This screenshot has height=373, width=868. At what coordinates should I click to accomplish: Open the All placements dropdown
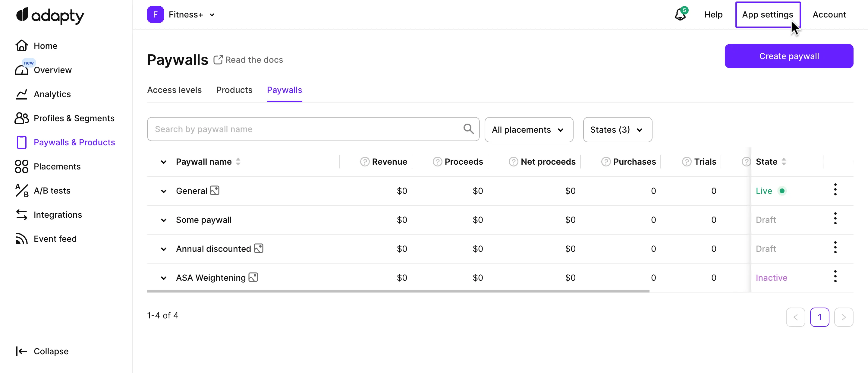(x=528, y=130)
